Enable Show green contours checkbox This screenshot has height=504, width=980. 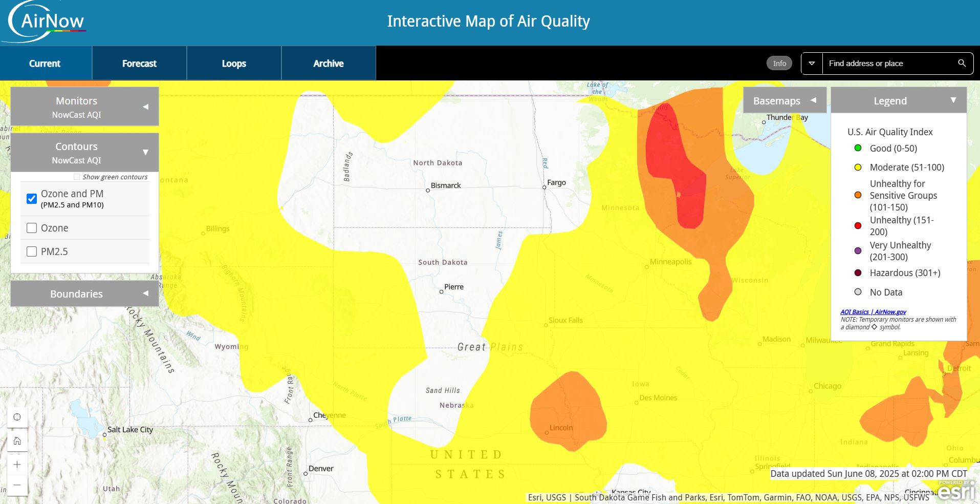click(77, 177)
